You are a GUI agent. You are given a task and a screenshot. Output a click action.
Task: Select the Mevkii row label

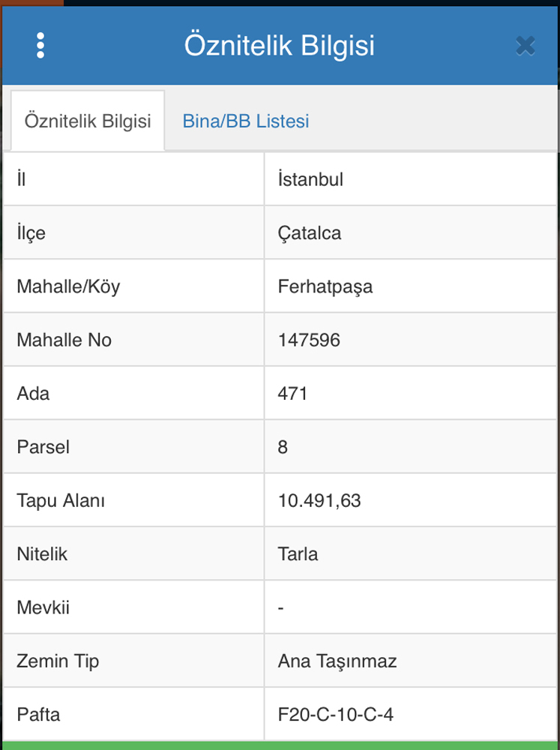coord(43,607)
